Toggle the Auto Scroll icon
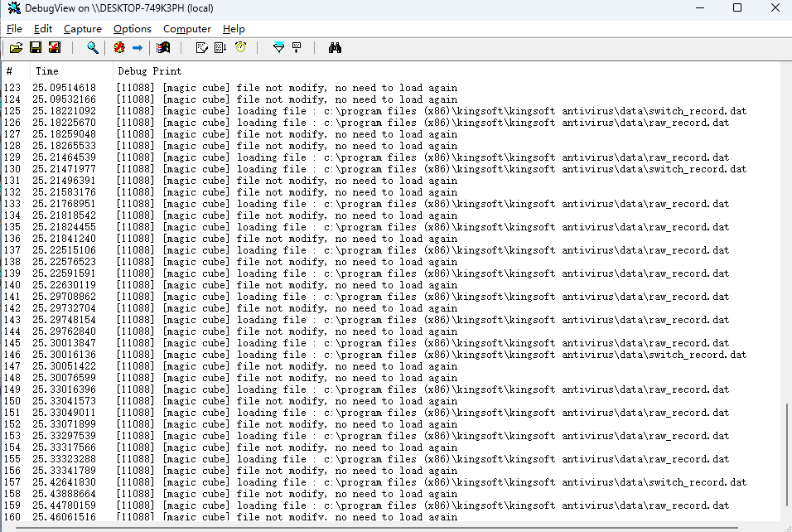Screen dimensions: 792x532 pos(220,48)
